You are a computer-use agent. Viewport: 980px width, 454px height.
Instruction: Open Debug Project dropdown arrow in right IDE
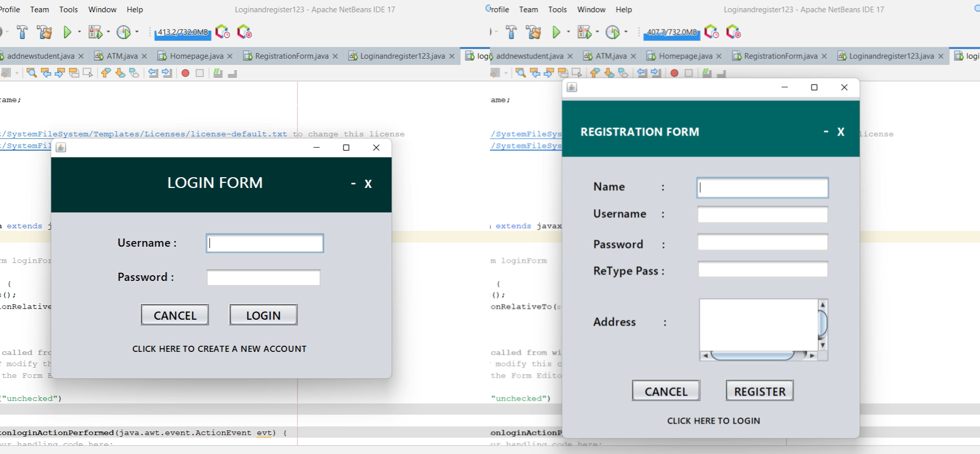click(597, 32)
